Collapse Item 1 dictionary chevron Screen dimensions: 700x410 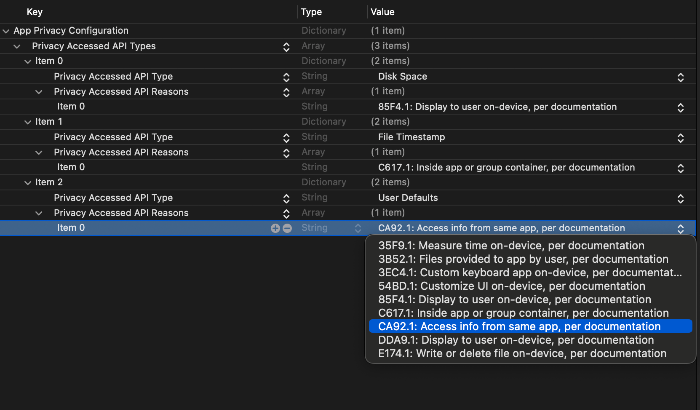(28, 122)
